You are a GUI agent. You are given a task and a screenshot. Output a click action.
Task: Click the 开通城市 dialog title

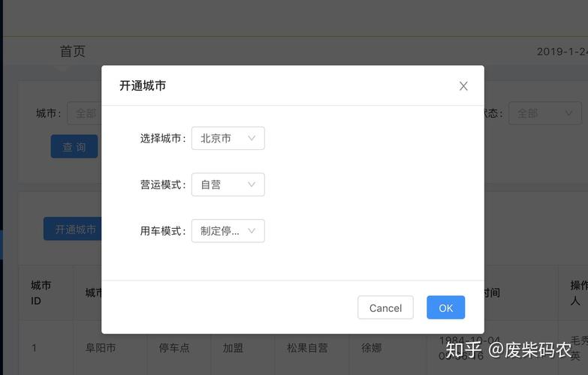click(x=143, y=85)
